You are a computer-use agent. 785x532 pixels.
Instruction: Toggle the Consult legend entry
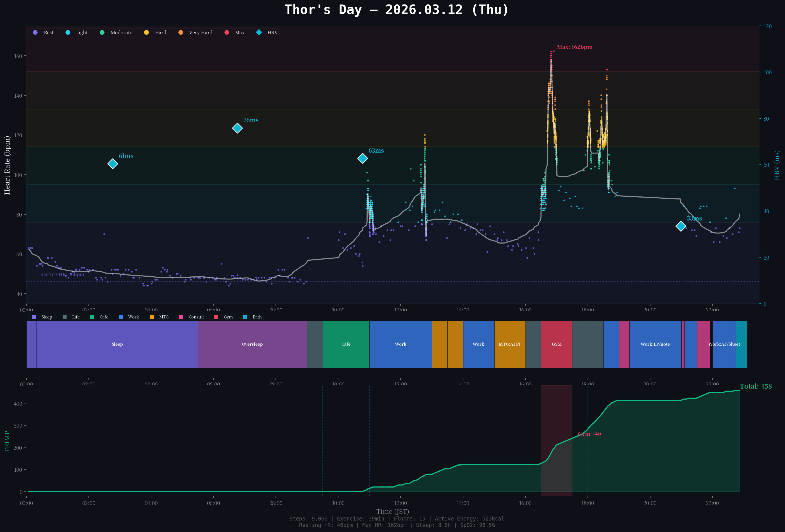(x=182, y=317)
